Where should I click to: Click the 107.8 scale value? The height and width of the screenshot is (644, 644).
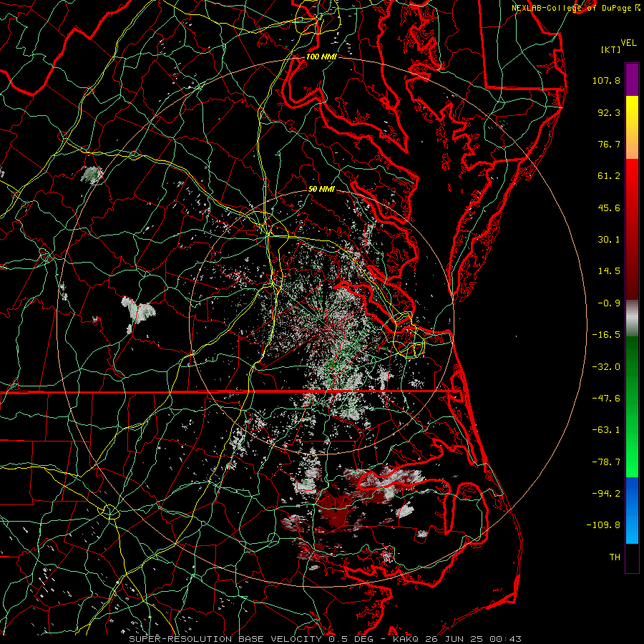point(606,80)
